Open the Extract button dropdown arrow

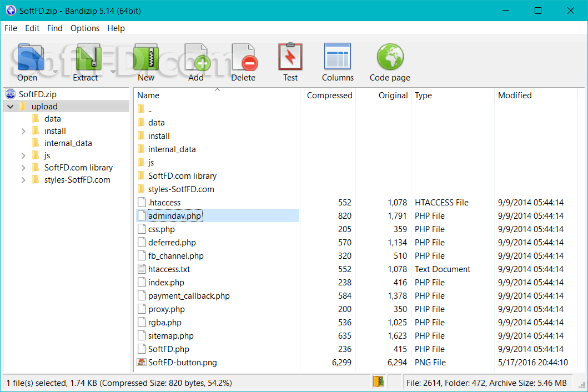[x=113, y=72]
